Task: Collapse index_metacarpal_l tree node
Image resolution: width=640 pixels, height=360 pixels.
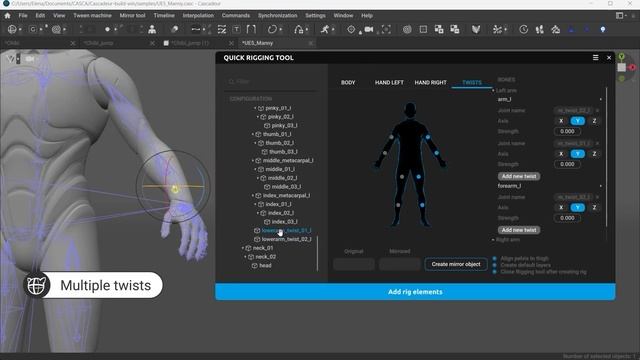Action: pos(253,196)
